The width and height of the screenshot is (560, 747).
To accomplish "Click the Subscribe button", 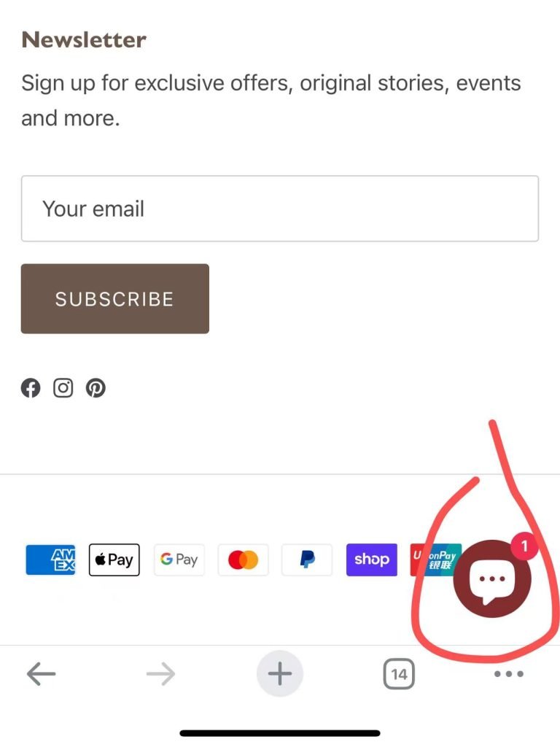I will pyautogui.click(x=114, y=298).
